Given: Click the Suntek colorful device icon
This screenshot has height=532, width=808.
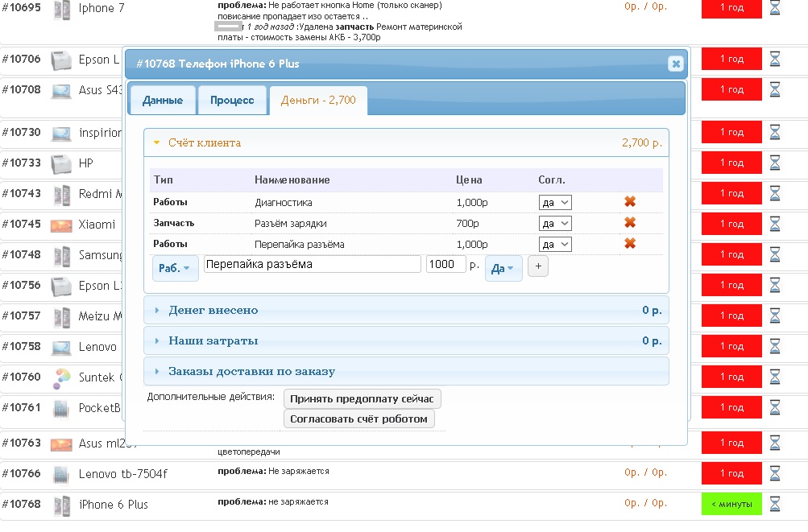Looking at the screenshot, I should (62, 377).
